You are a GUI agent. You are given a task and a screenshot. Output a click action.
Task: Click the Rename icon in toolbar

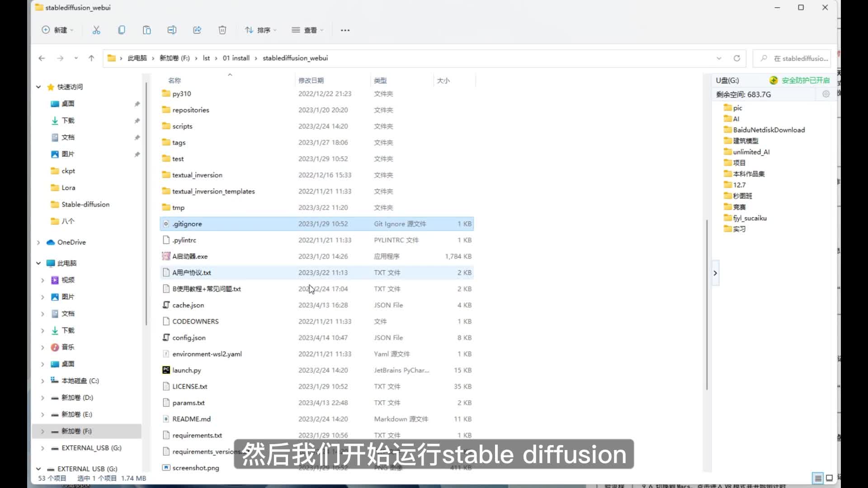pyautogui.click(x=172, y=30)
